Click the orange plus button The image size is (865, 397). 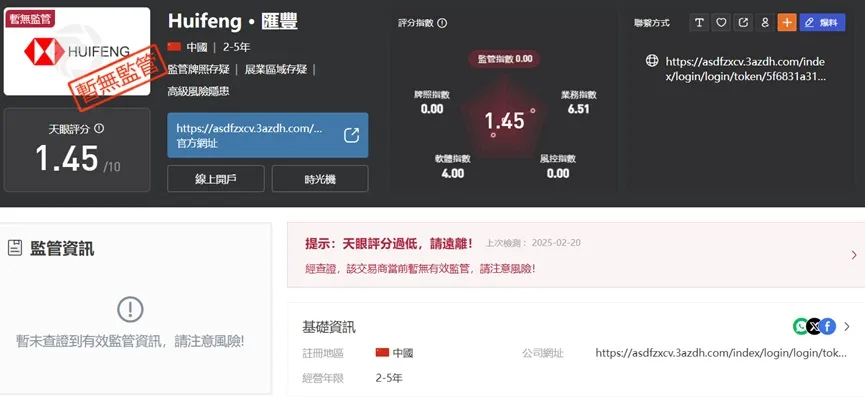point(787,23)
